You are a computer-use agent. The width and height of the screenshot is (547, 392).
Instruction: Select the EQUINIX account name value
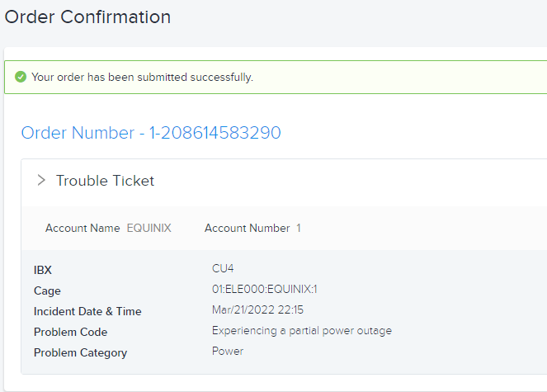[x=149, y=228]
